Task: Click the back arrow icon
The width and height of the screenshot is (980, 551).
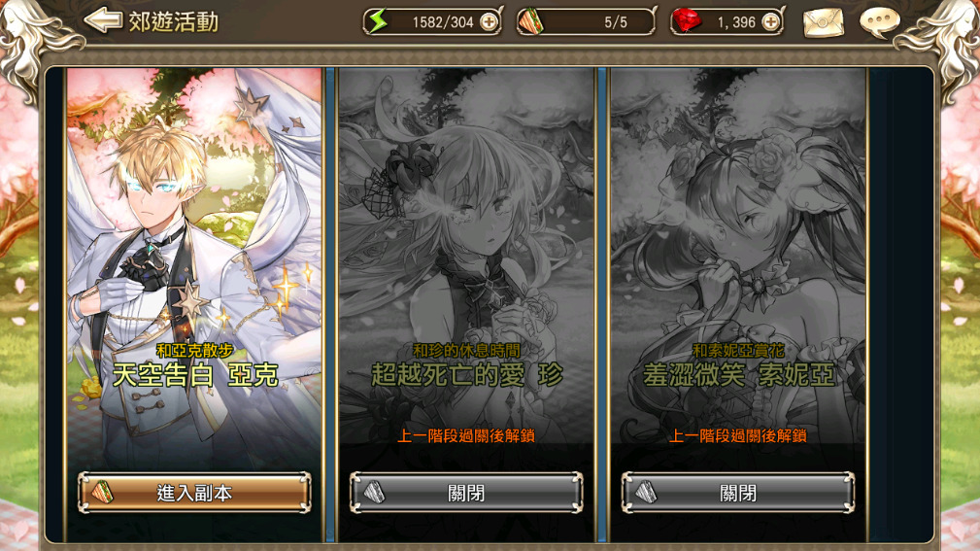Action: point(103,20)
